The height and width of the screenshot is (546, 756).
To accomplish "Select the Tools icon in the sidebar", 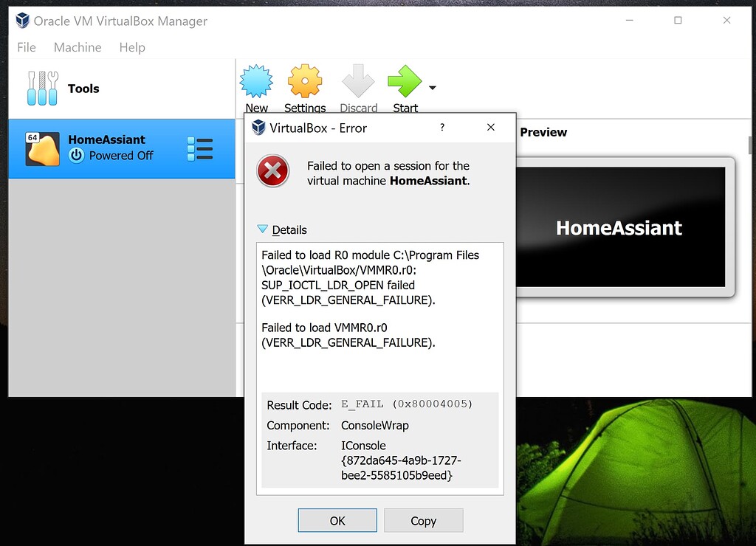I will (42, 88).
